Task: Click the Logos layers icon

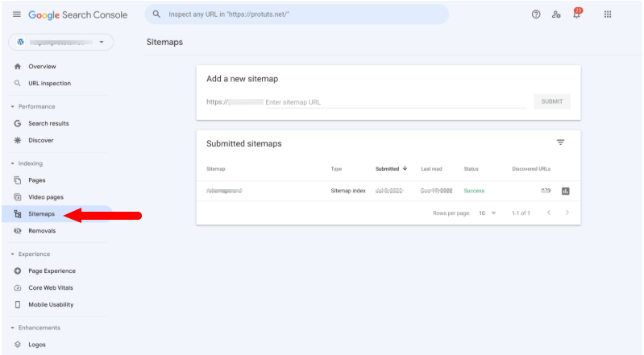Action: point(17,345)
